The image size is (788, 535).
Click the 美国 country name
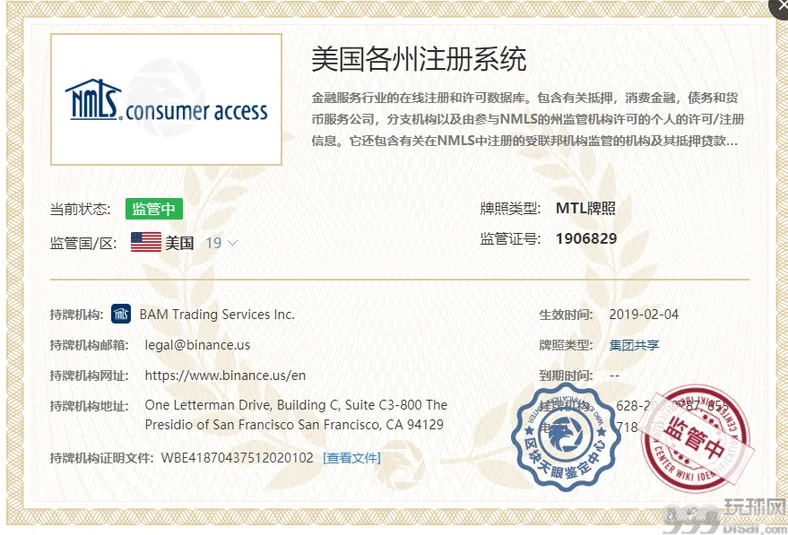coord(179,243)
